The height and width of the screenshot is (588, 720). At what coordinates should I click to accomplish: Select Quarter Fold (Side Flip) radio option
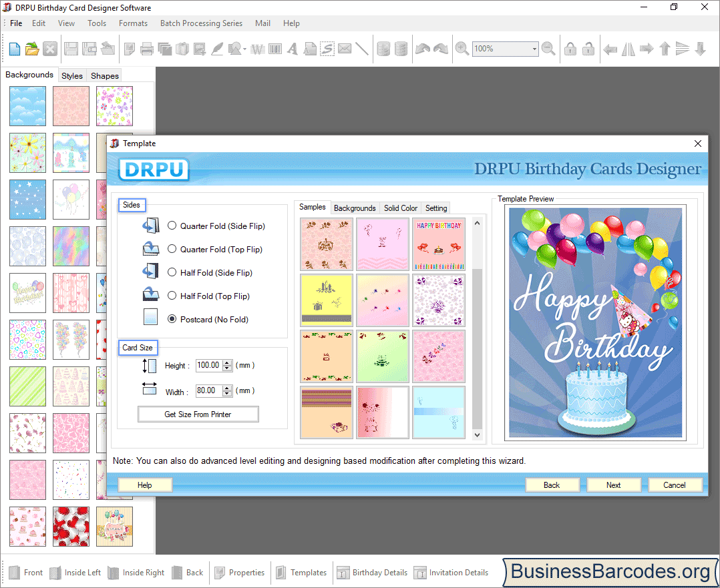(x=172, y=226)
